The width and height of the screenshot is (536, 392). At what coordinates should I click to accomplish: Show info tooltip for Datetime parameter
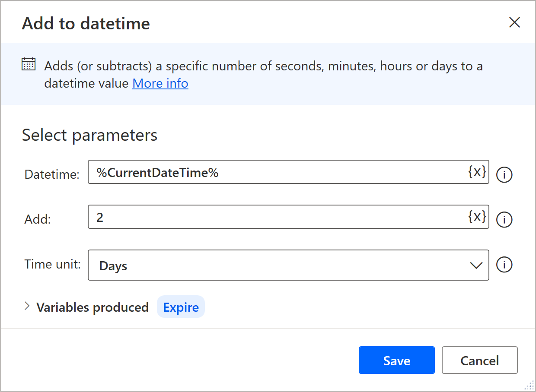tap(504, 175)
